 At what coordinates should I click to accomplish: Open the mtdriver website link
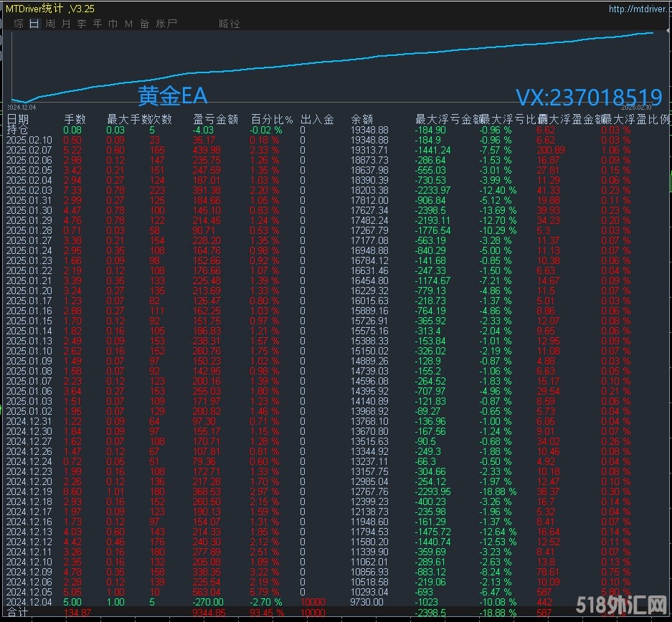[638, 9]
